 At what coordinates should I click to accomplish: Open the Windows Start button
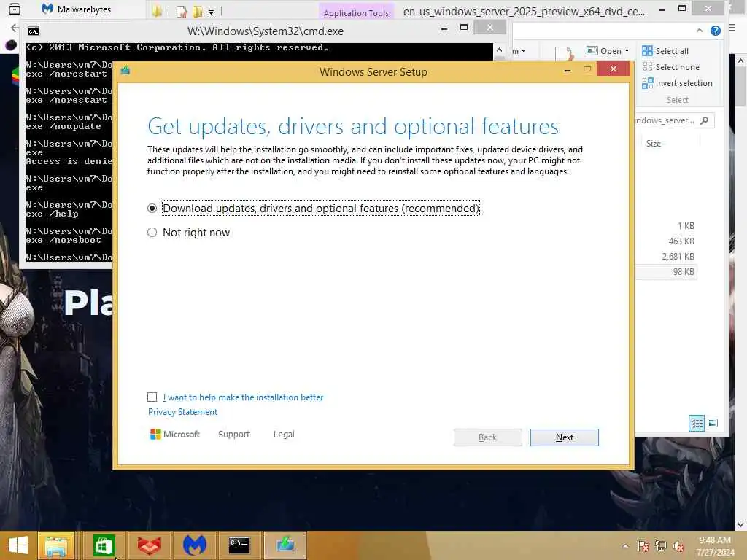tap(18, 545)
